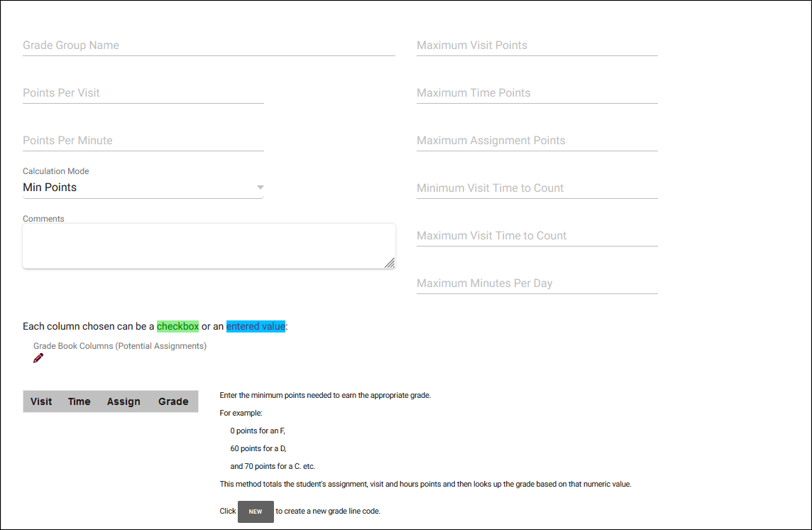Image resolution: width=812 pixels, height=530 pixels.
Task: Click the pencil edit icon for Grade Book Columns
Action: click(x=38, y=358)
